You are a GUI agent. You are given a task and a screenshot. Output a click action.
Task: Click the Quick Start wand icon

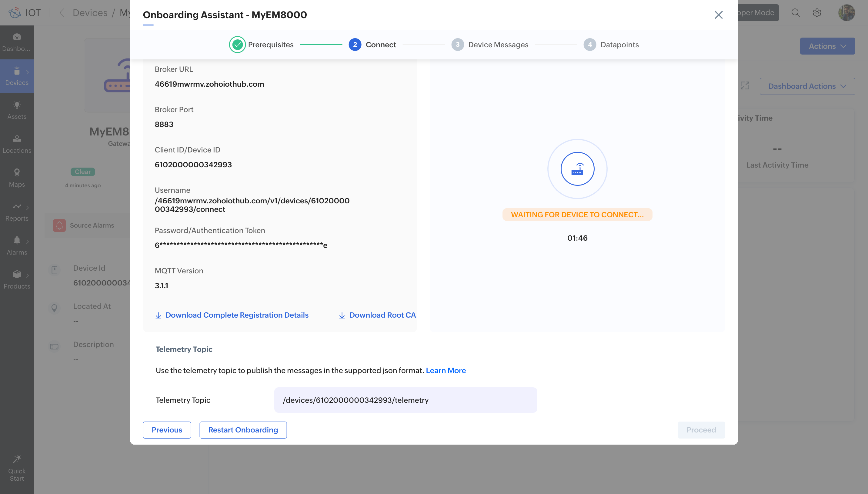pyautogui.click(x=17, y=459)
